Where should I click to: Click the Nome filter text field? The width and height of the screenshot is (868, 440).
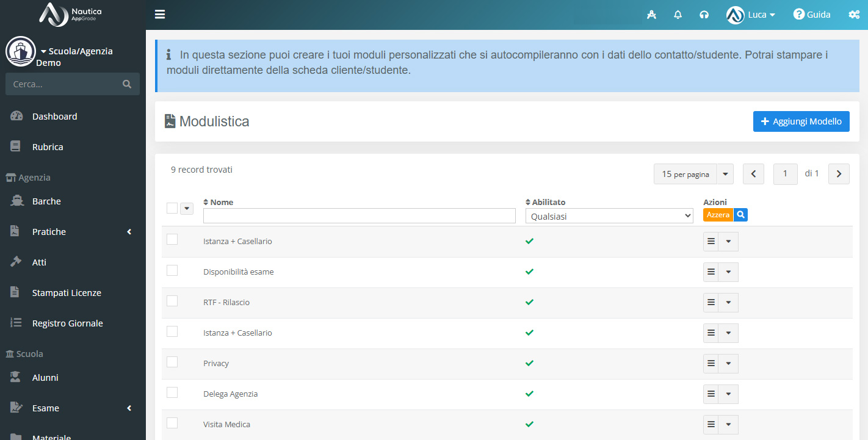click(360, 215)
